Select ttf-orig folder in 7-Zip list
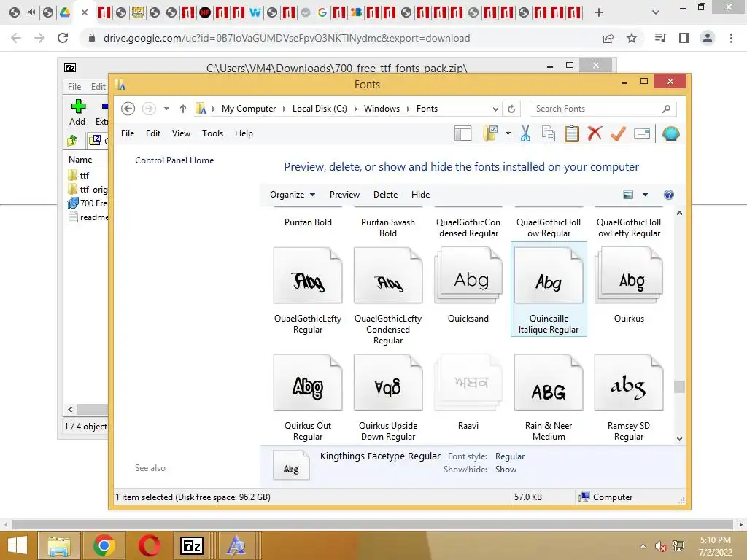747x560 pixels. 88,189
